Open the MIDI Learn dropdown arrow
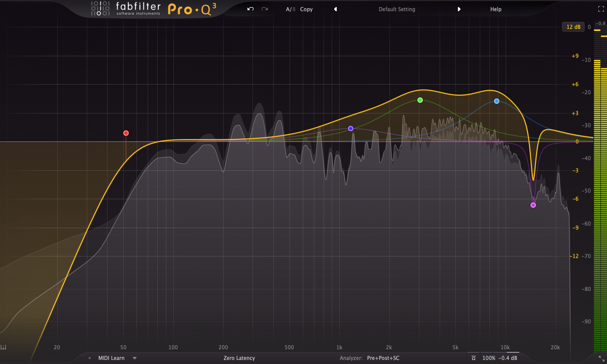The height and width of the screenshot is (364, 607). pos(134,358)
